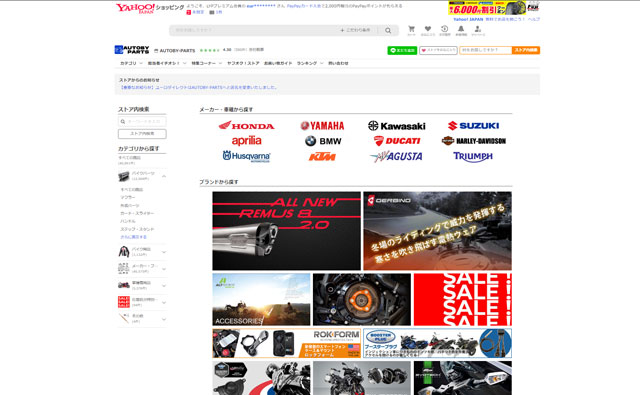Click the motorcycle model category icon
Image resolution: width=640 pixels, height=395 pixels.
coord(124,285)
